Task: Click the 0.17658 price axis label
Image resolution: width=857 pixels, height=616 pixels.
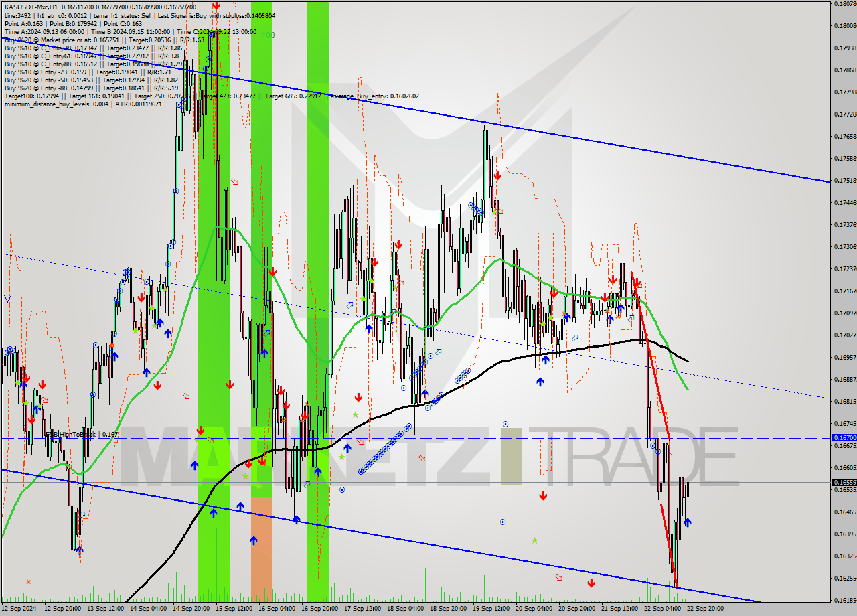Action: click(x=844, y=137)
